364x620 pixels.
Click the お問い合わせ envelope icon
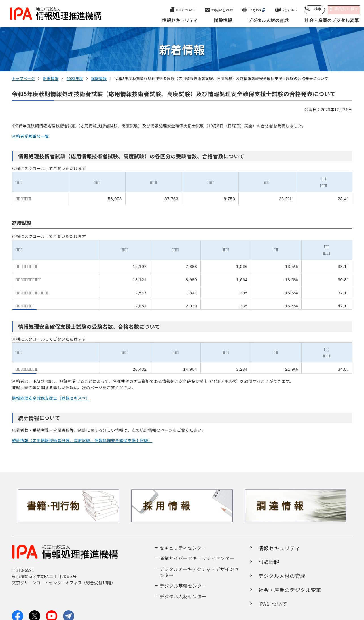208,10
